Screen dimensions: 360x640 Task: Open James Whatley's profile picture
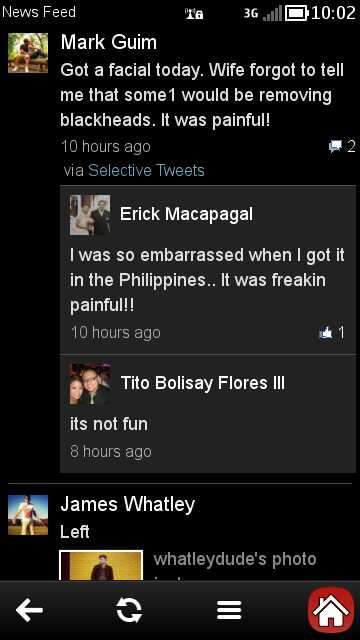[x=28, y=515]
